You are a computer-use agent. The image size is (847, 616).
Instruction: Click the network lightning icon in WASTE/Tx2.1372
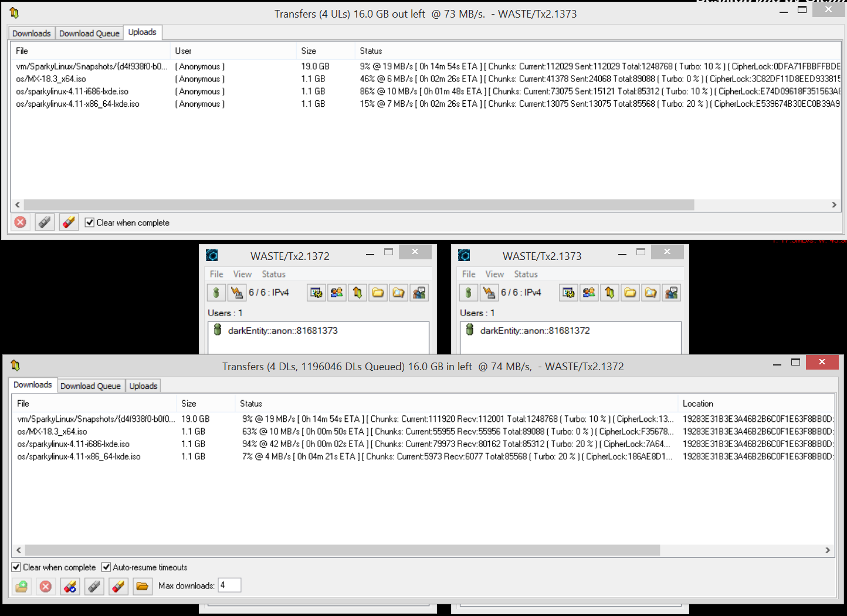[x=237, y=292]
